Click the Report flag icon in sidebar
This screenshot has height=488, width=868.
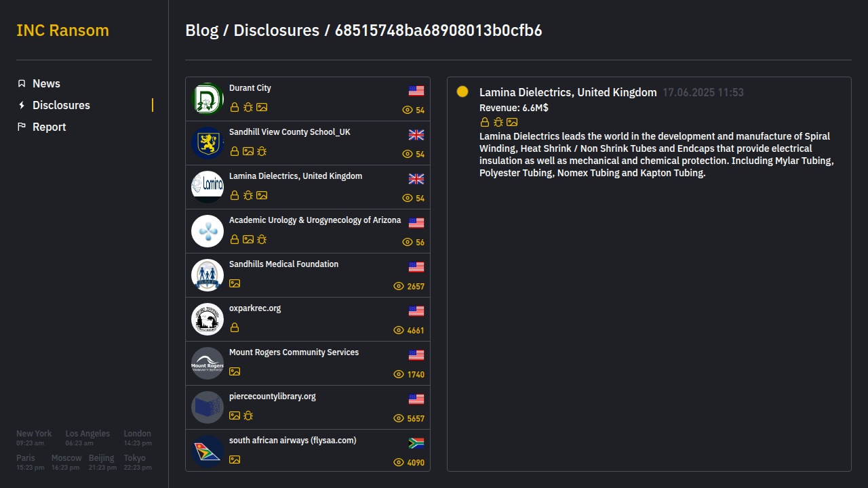click(22, 127)
